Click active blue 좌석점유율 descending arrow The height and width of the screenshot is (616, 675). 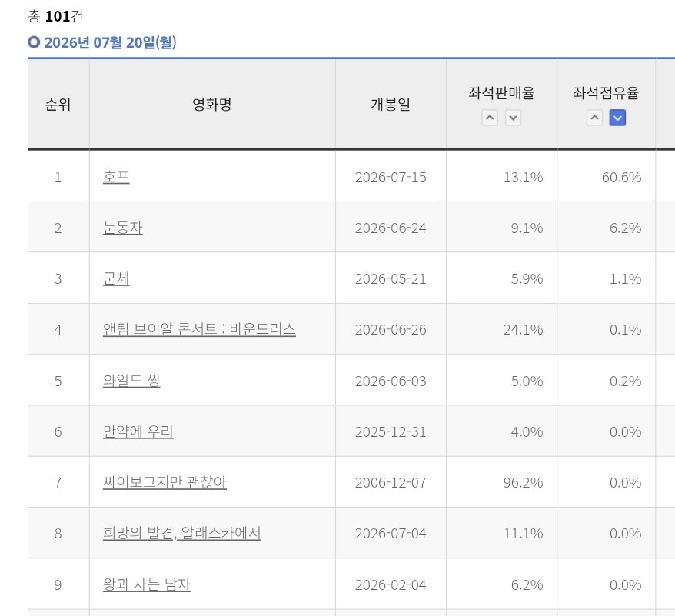click(x=617, y=118)
